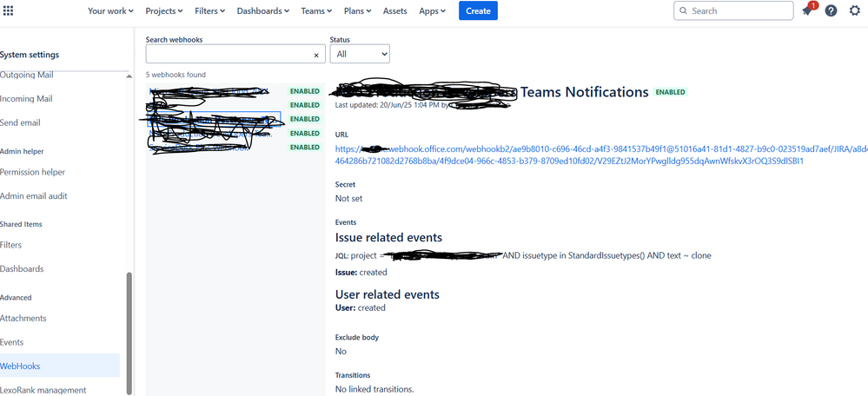Click the 'User related events' heading

click(387, 294)
